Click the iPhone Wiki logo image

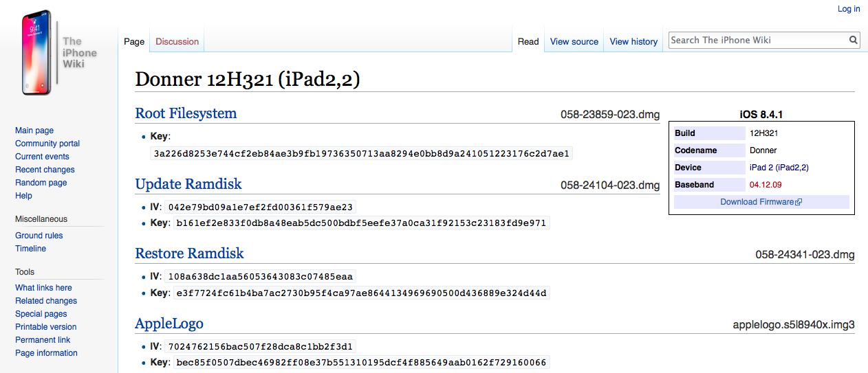coord(59,52)
